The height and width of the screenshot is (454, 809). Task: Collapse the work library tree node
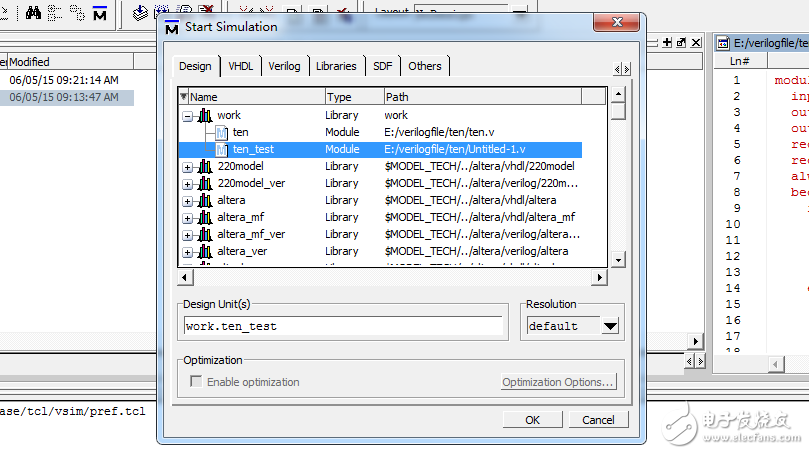pyautogui.click(x=188, y=116)
